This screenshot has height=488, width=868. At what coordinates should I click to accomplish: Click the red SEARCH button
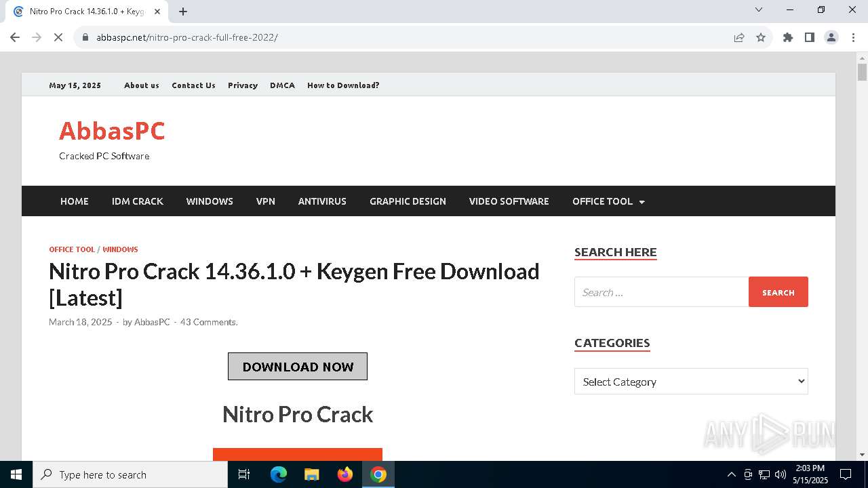tap(778, 292)
